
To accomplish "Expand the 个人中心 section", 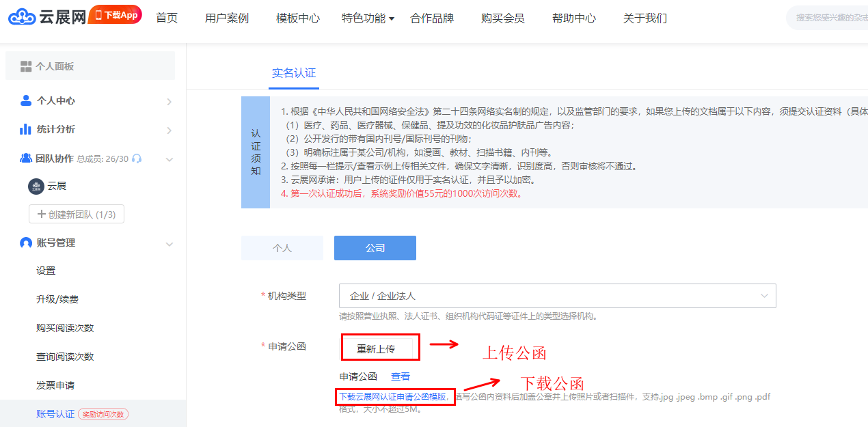I will click(x=169, y=102).
